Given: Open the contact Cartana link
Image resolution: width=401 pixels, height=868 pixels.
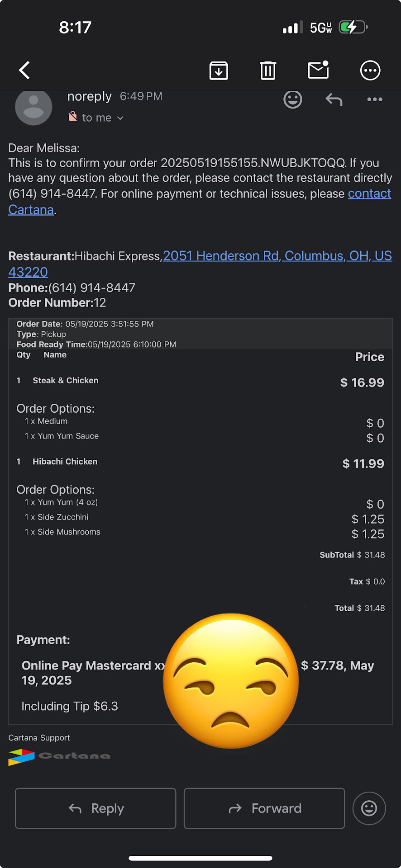Looking at the screenshot, I should tap(369, 194).
